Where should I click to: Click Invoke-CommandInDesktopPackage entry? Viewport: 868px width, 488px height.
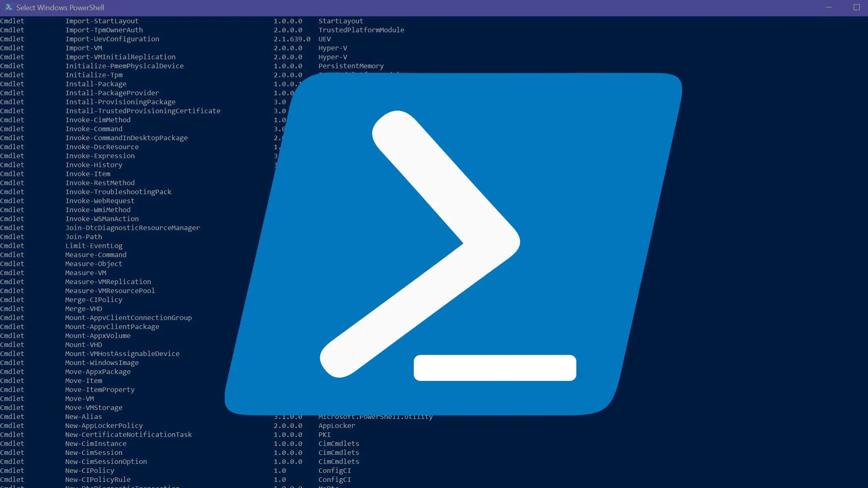click(127, 138)
